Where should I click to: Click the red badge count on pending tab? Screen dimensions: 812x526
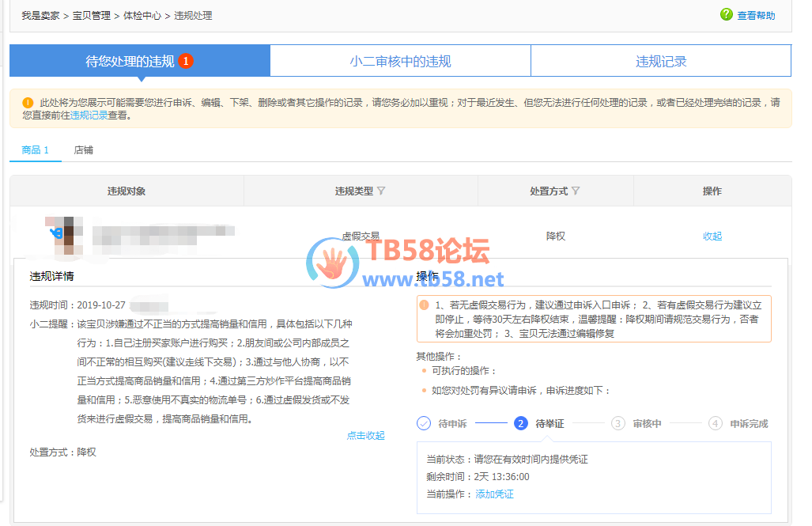point(186,61)
